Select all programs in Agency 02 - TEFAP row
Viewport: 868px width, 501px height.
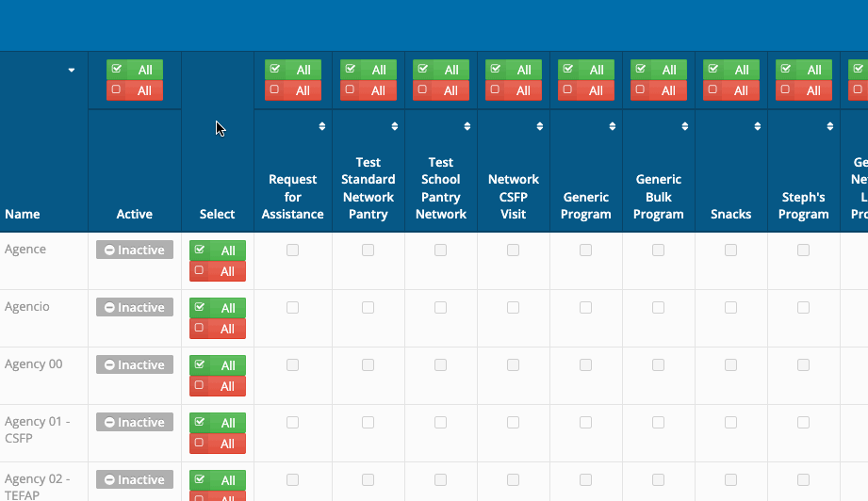coord(218,480)
